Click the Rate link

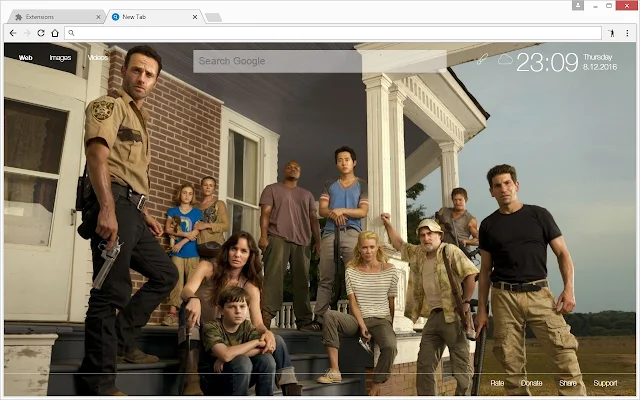497,383
